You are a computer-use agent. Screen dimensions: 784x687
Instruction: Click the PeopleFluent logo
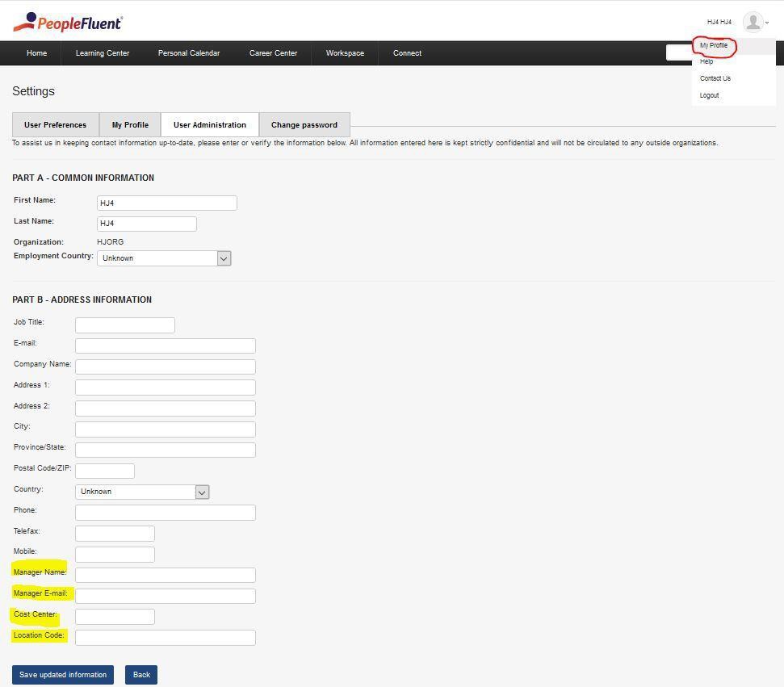68,22
